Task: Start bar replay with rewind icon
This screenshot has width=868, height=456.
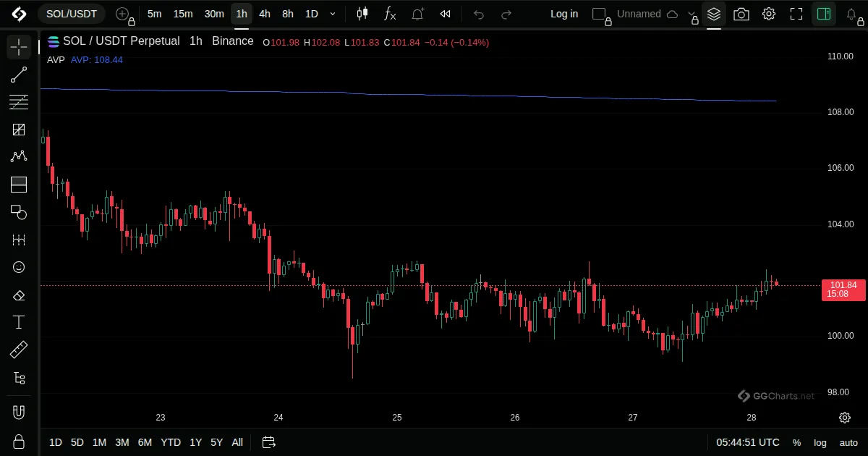Action: coord(446,14)
